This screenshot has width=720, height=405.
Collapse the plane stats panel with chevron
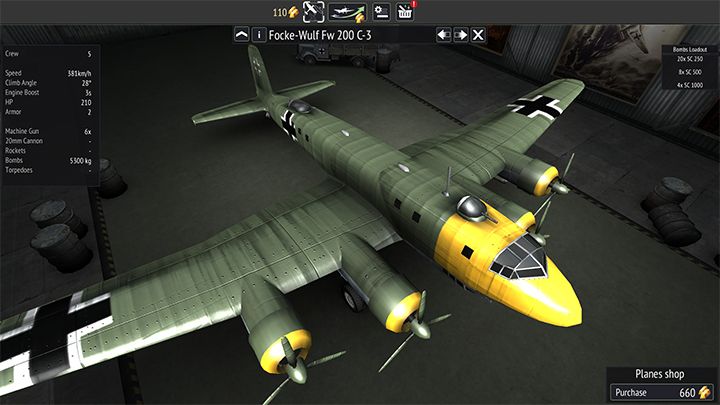(241, 35)
